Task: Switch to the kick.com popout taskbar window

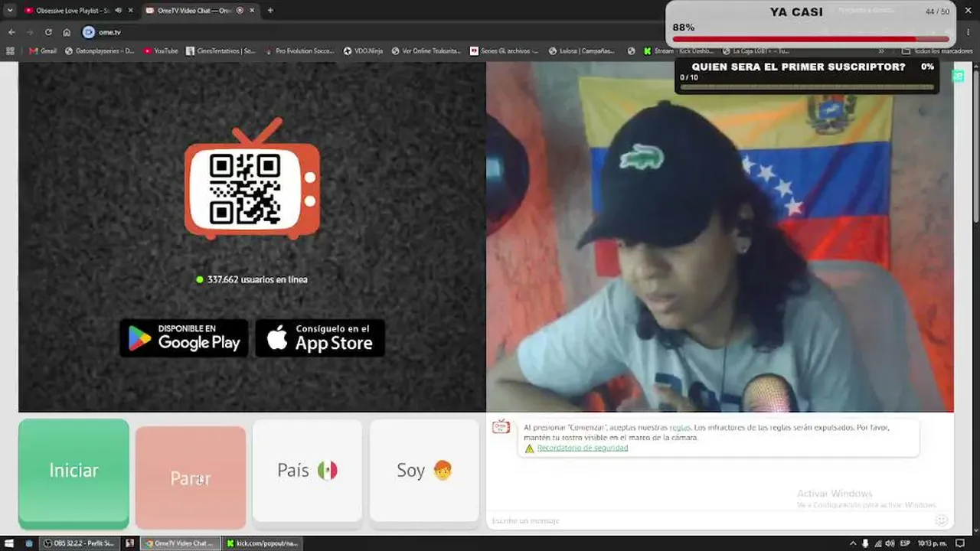Action: [261, 543]
